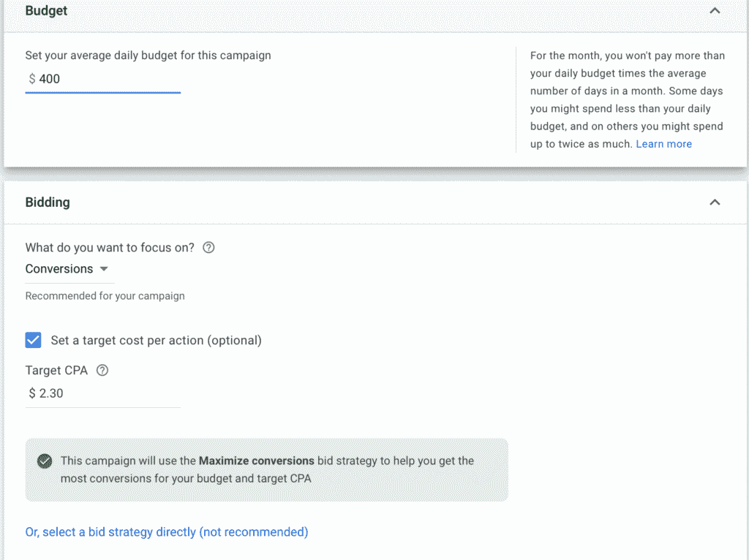Uncheck Set a target cost per action
Viewport: 749px width, 560px height.
click(x=33, y=341)
